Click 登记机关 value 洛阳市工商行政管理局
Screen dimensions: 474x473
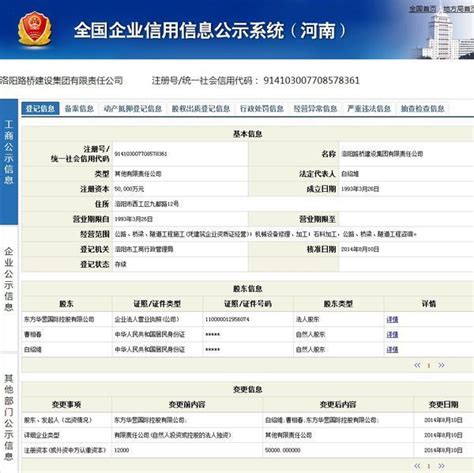[x=144, y=249]
